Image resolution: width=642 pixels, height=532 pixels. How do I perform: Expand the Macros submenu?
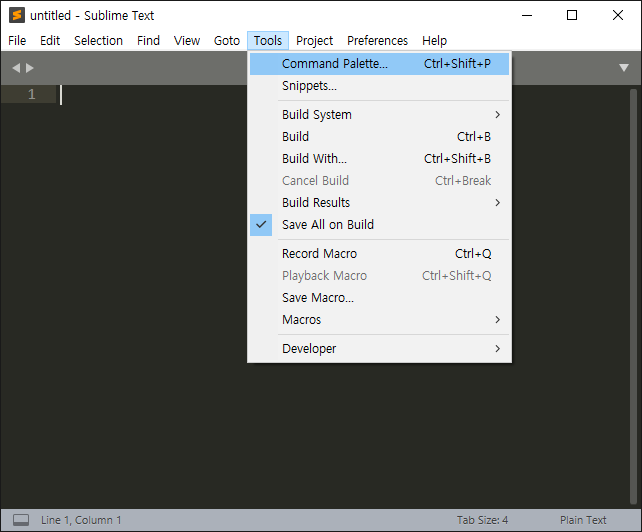pos(379,320)
